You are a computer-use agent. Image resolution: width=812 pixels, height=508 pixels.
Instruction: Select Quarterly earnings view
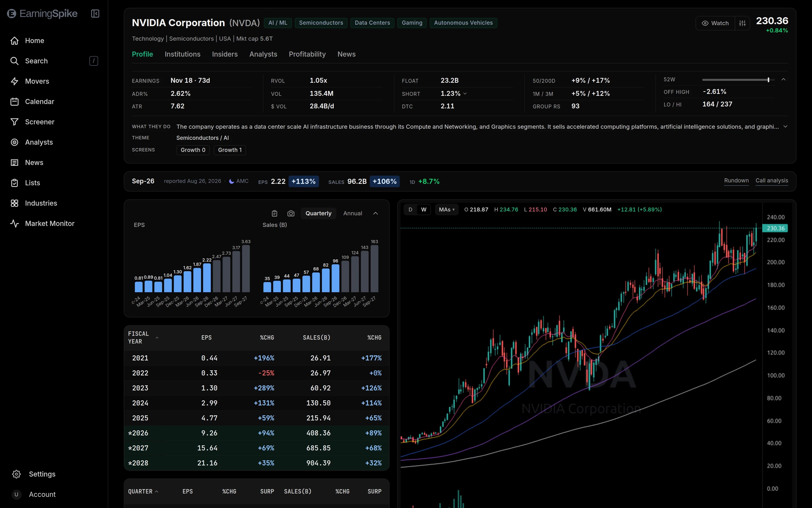(319, 213)
